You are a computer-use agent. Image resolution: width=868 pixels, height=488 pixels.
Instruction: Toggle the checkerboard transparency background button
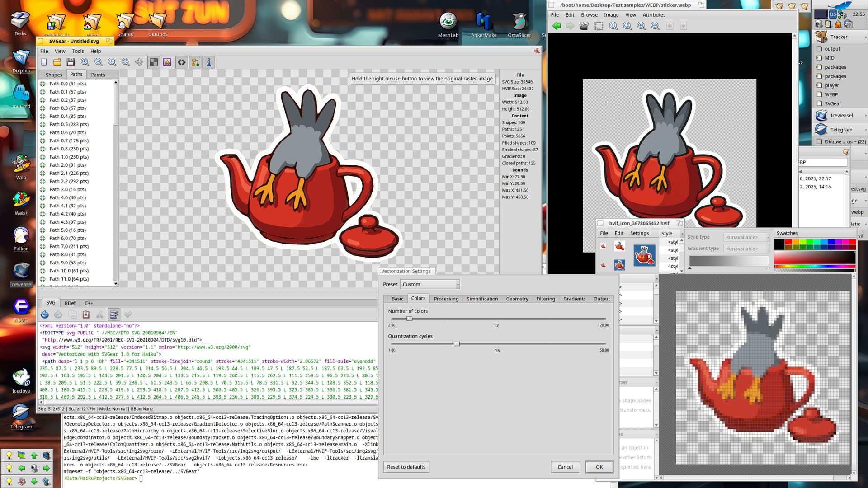(x=154, y=62)
